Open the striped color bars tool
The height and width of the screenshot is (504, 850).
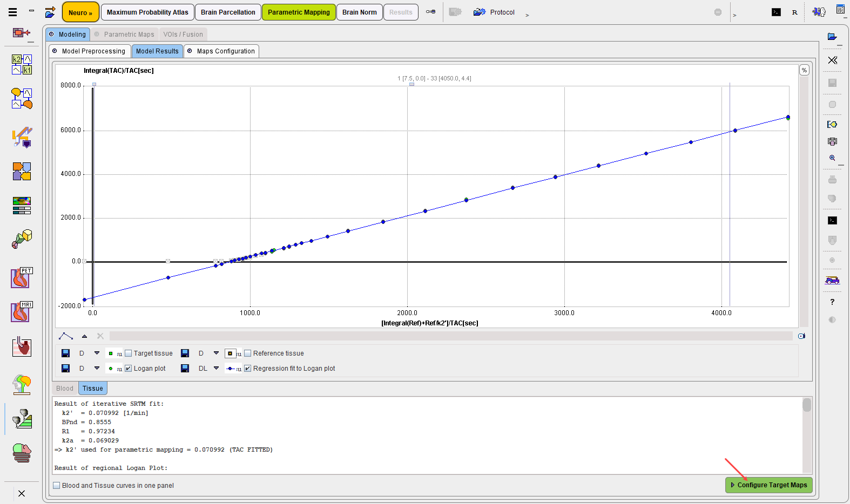click(x=22, y=206)
